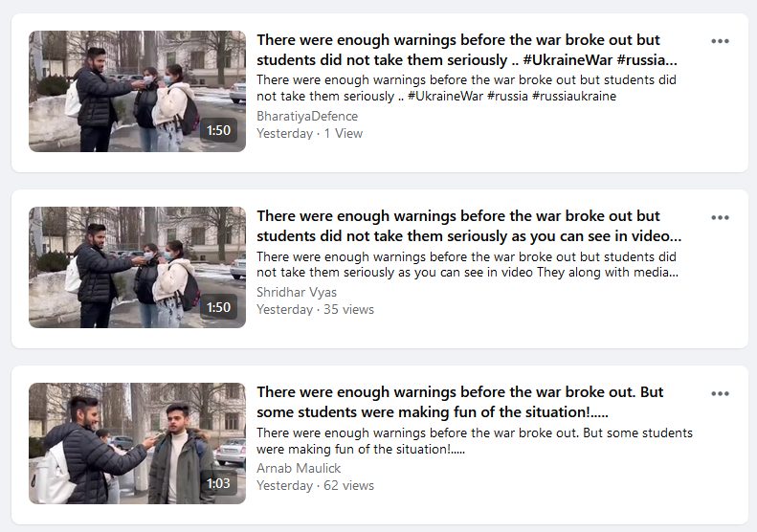Visit Shridhar Vyas's profile
The image size is (757, 532).
[297, 292]
